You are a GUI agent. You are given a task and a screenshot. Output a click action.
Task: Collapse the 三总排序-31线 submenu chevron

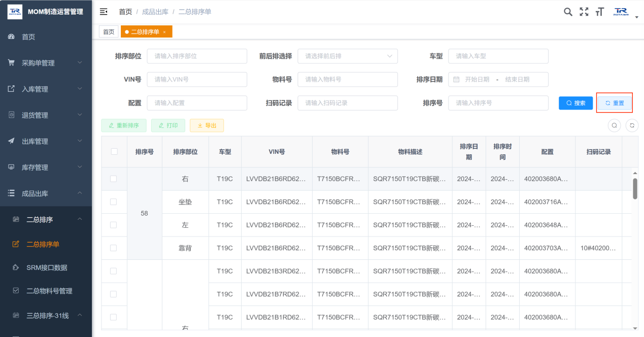point(80,315)
